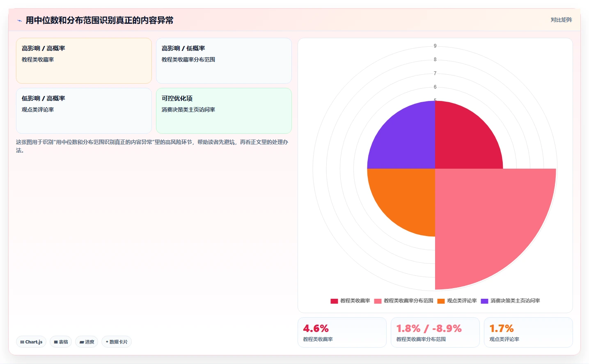The image size is (589, 364).
Task: Click the 数据卡片 tag chip
Action: [117, 342]
